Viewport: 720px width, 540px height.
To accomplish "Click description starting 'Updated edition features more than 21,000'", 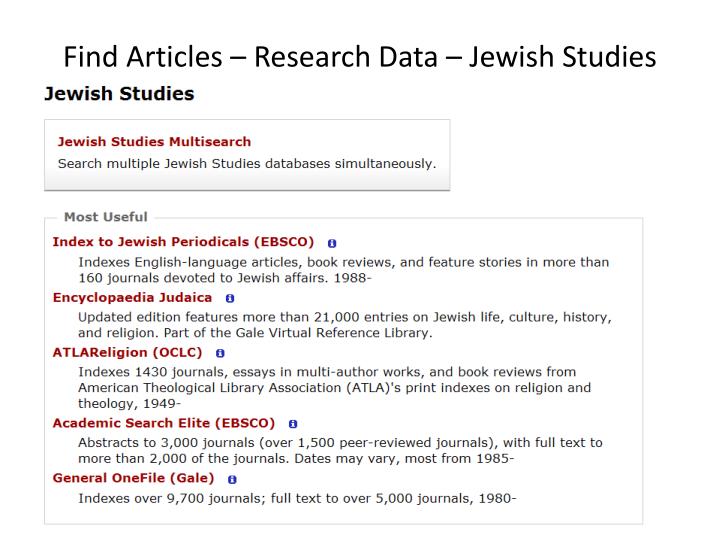I will point(345,325).
